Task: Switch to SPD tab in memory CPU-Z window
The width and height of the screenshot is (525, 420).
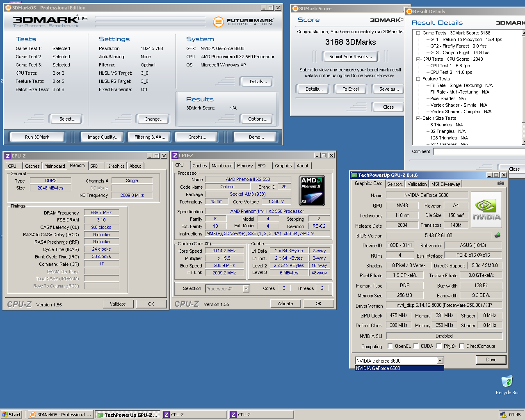Action: (94, 166)
